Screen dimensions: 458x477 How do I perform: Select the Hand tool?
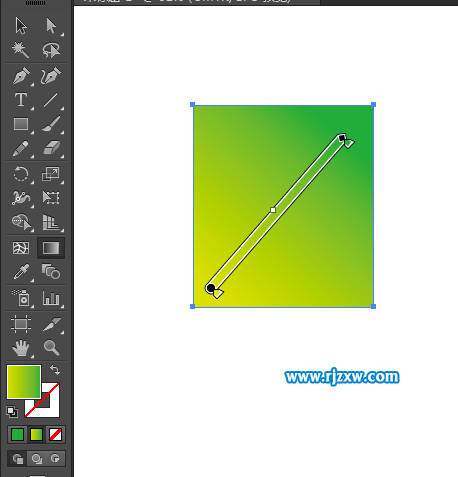pos(21,348)
